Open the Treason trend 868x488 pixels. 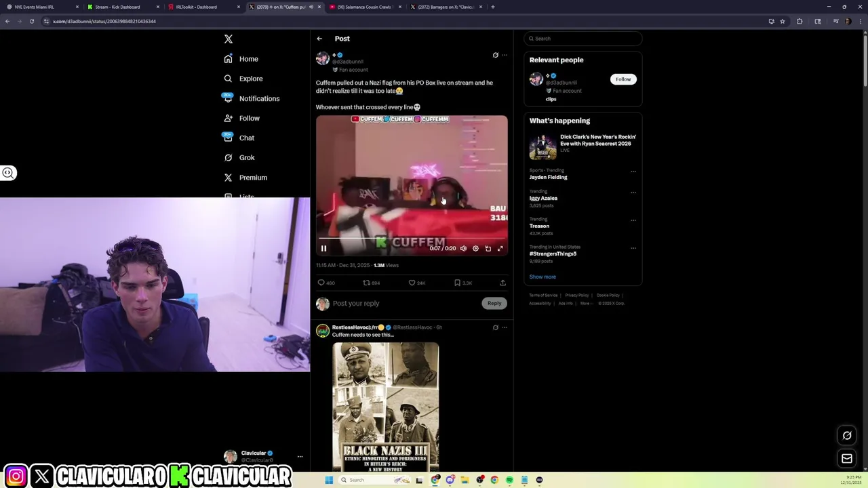(539, 226)
